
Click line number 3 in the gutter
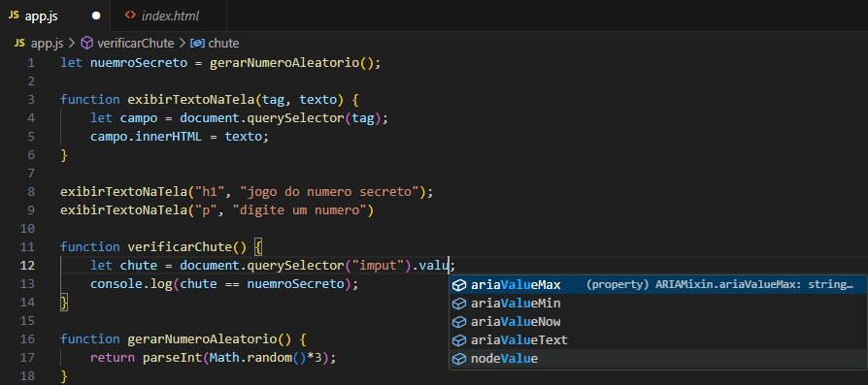[x=31, y=100]
